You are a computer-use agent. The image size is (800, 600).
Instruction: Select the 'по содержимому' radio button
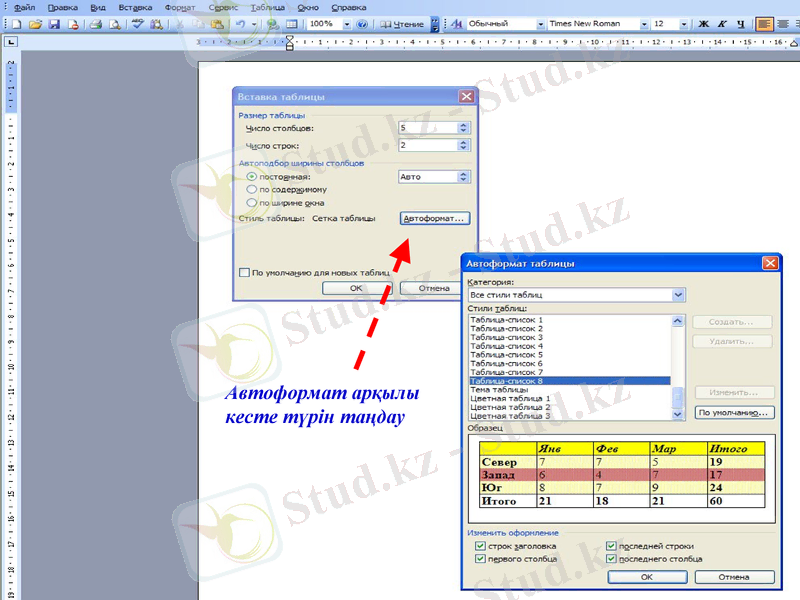[251, 189]
